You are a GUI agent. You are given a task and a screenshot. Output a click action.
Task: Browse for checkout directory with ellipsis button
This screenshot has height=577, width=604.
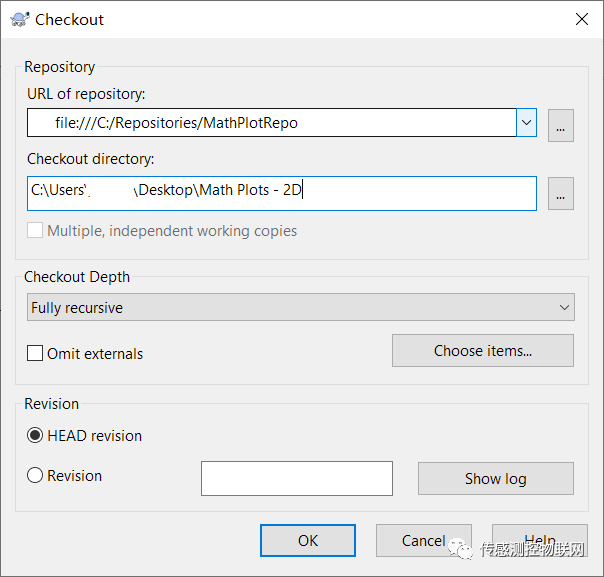point(560,194)
